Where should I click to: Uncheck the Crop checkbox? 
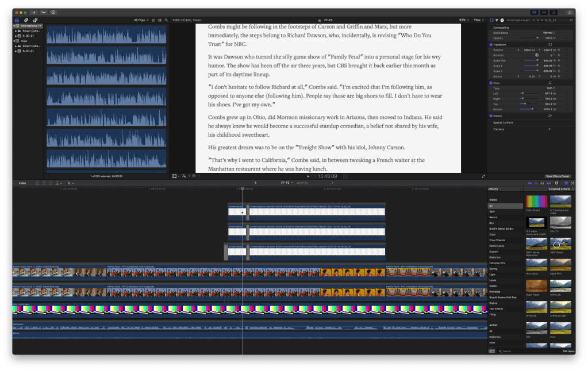coord(490,83)
